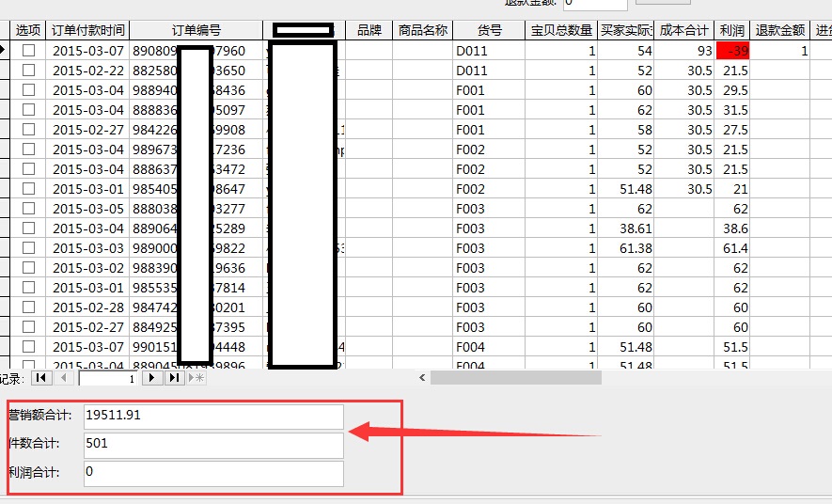Enable checkbox for 2015-02-28 order row

point(28,307)
